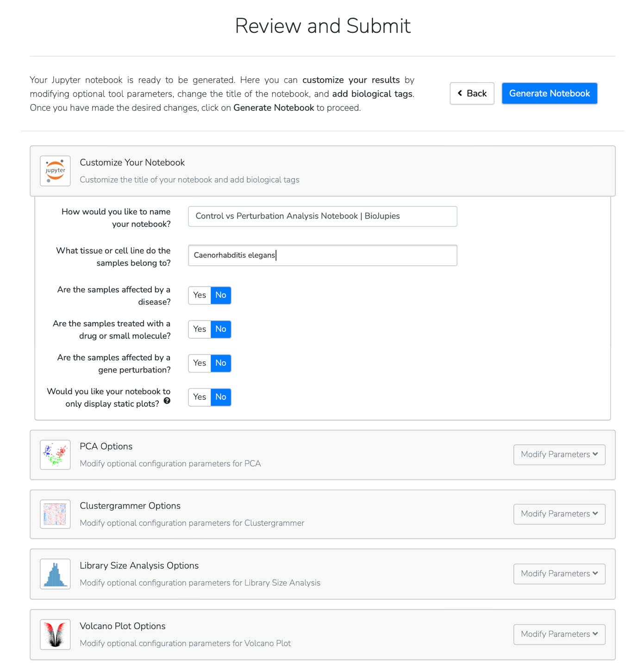Select Yes for samples affected by disease
The width and height of the screenshot is (637, 672).
200,295
